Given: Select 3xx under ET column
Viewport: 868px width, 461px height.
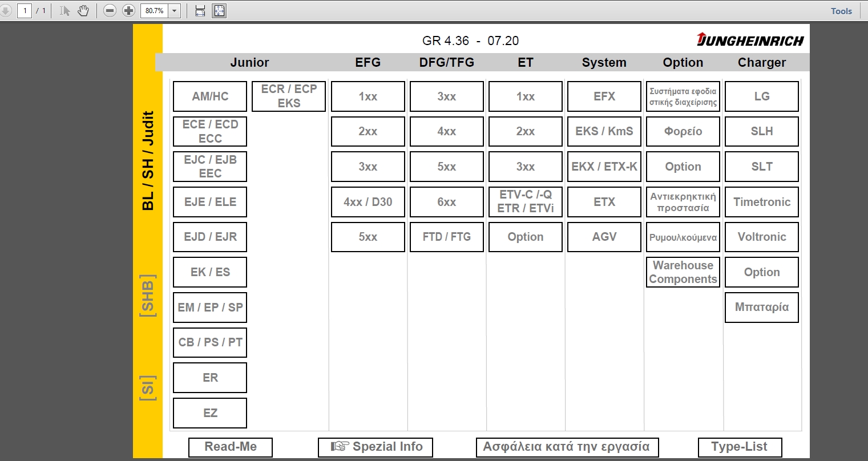Looking at the screenshot, I should pyautogui.click(x=526, y=167).
